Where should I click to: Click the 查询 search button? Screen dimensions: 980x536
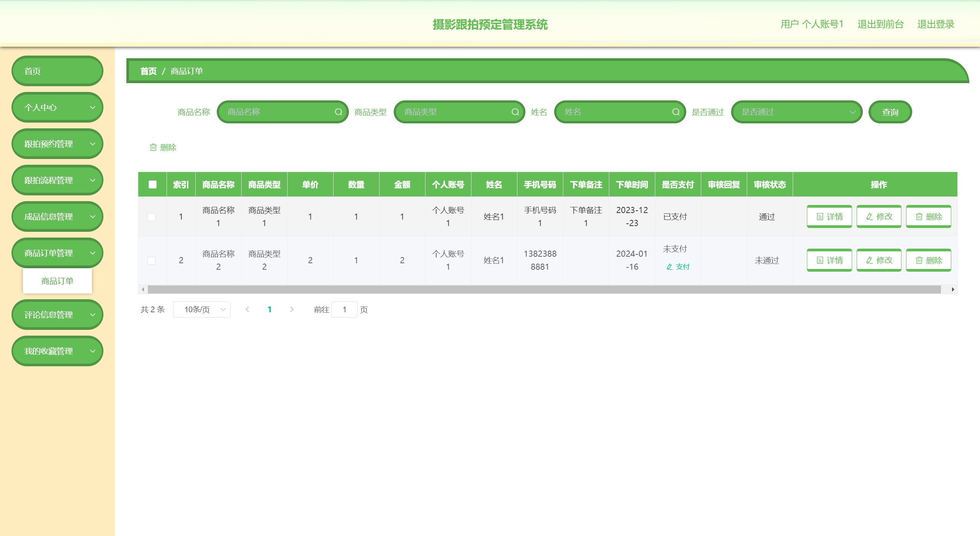890,112
